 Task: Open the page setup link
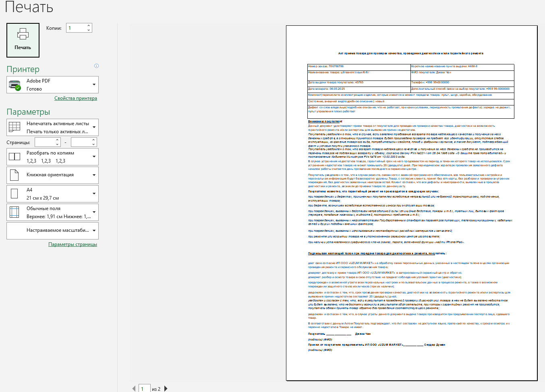pos(73,244)
